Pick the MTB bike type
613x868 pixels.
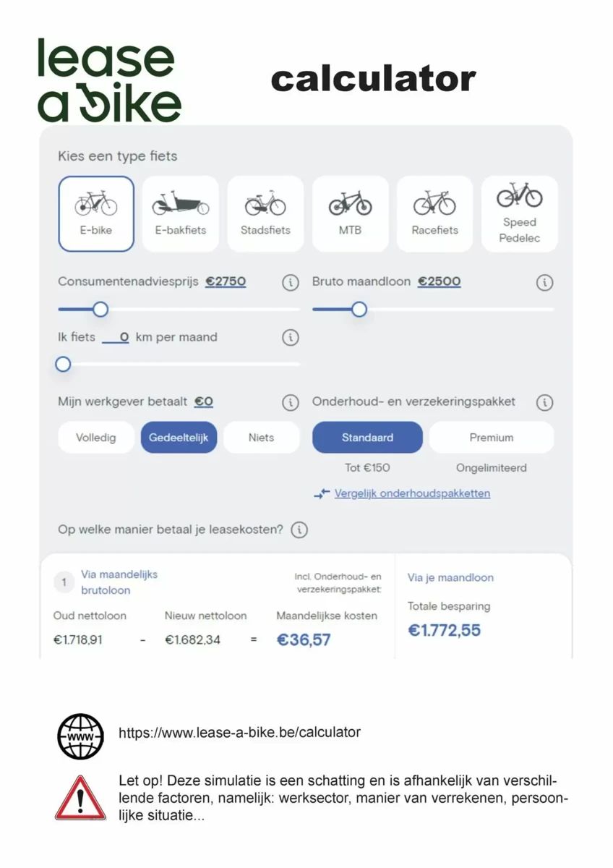pyautogui.click(x=350, y=214)
